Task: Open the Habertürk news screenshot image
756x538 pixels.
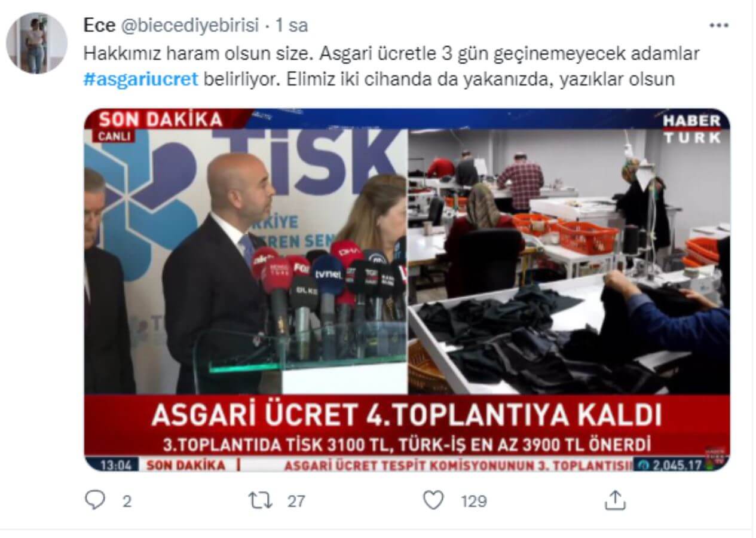Action: click(407, 290)
